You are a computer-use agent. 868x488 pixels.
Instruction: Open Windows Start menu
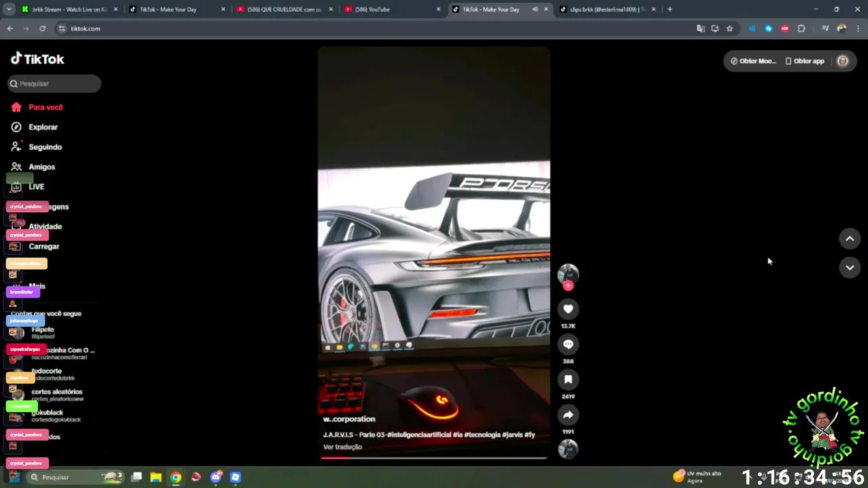click(14, 477)
